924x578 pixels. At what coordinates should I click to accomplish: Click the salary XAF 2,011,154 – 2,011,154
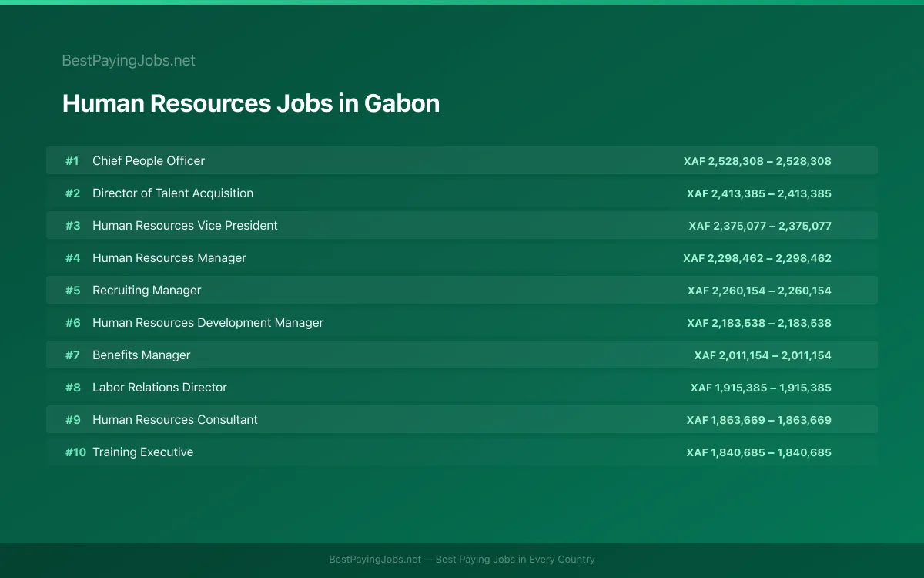coord(763,355)
